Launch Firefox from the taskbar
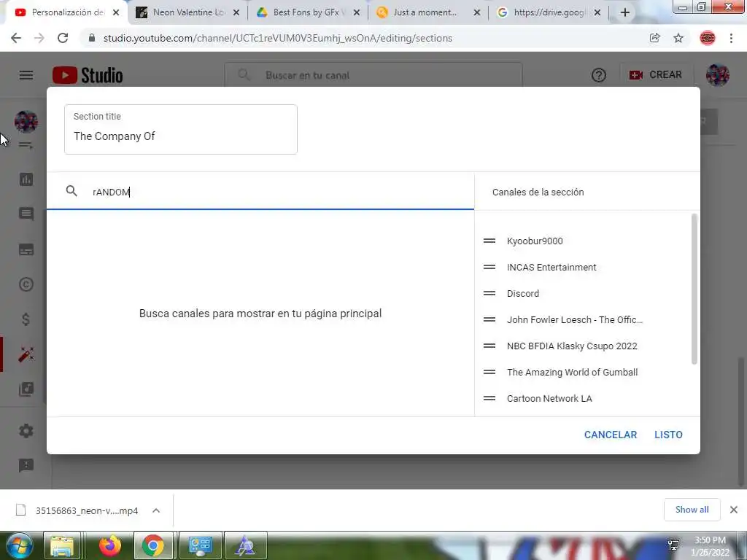747x560 pixels. pos(109,545)
